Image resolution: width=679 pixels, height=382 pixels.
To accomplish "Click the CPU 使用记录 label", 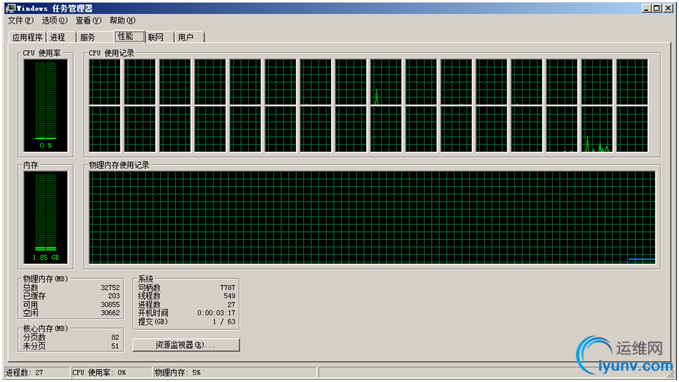I will point(111,53).
